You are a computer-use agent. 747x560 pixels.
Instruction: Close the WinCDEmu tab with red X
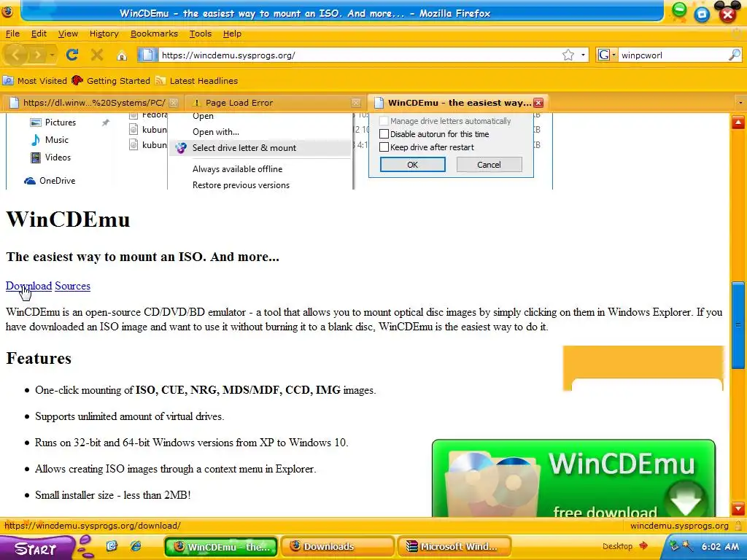538,103
